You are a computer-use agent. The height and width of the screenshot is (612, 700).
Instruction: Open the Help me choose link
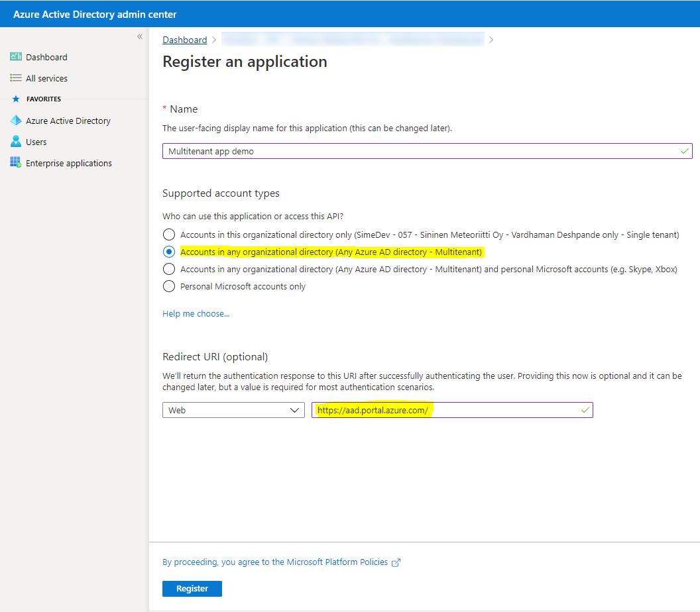pos(196,313)
